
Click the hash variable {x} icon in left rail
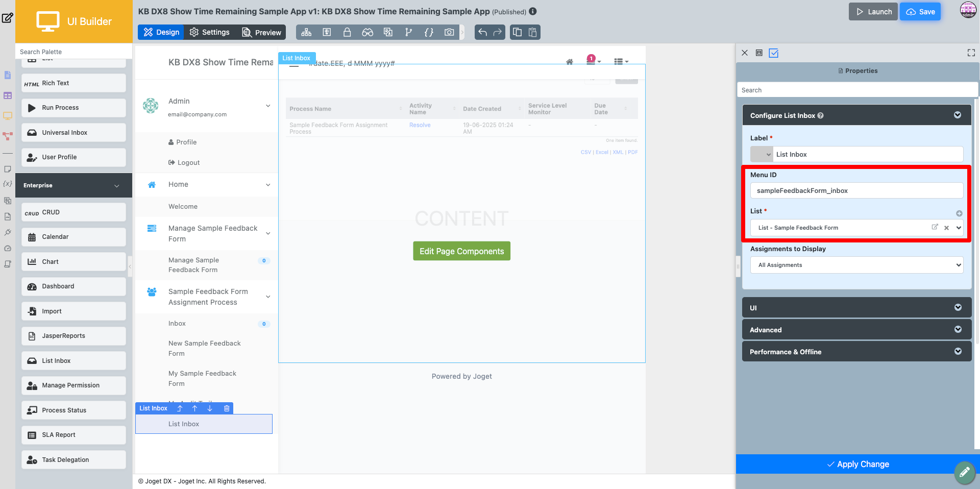point(8,183)
